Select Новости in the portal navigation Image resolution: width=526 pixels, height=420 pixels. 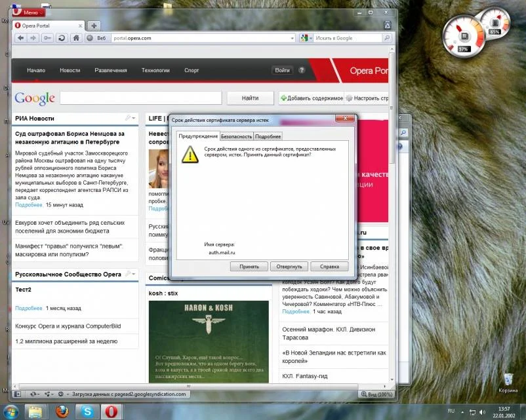pos(70,70)
